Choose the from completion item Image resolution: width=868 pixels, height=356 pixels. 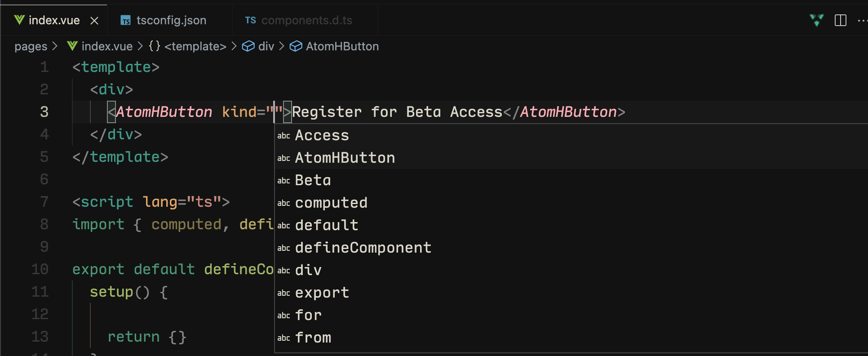(x=313, y=337)
